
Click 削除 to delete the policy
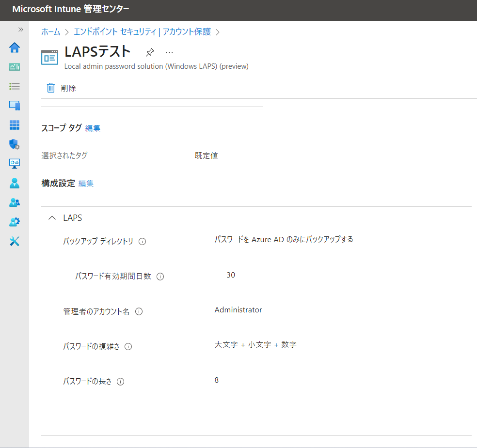[62, 88]
